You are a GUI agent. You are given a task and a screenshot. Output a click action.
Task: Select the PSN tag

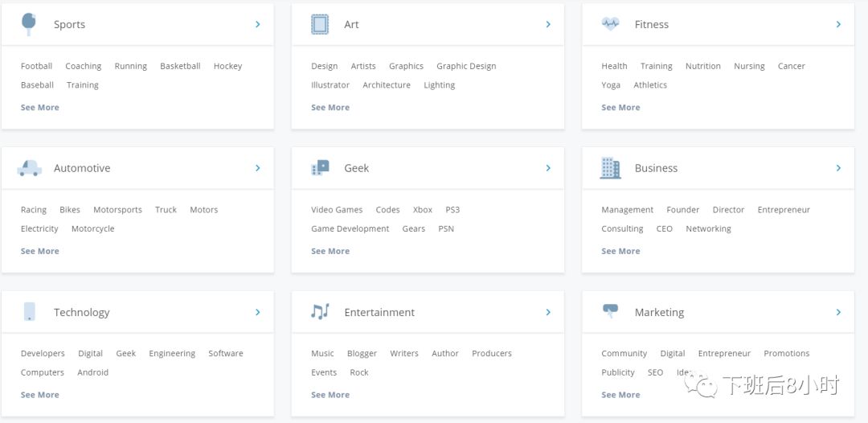pos(445,228)
